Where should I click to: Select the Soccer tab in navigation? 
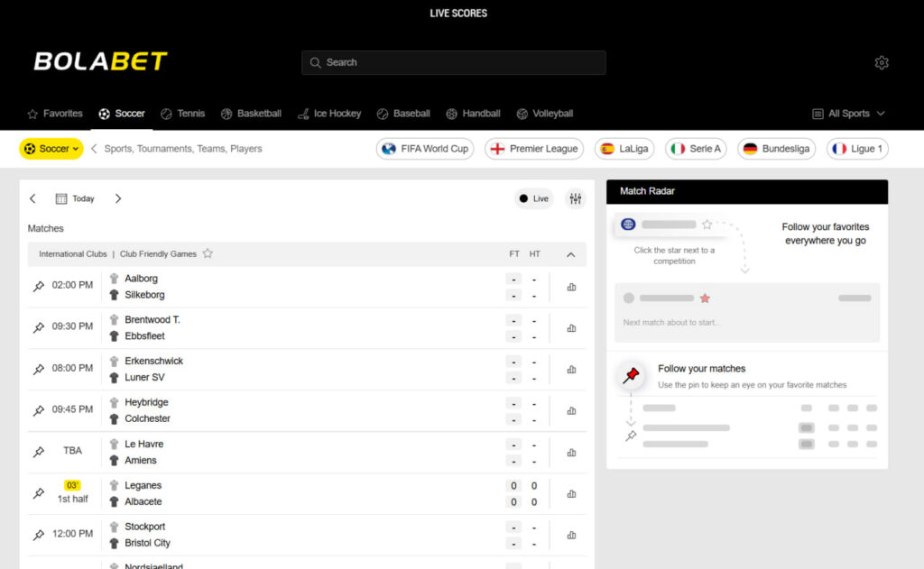click(x=122, y=114)
